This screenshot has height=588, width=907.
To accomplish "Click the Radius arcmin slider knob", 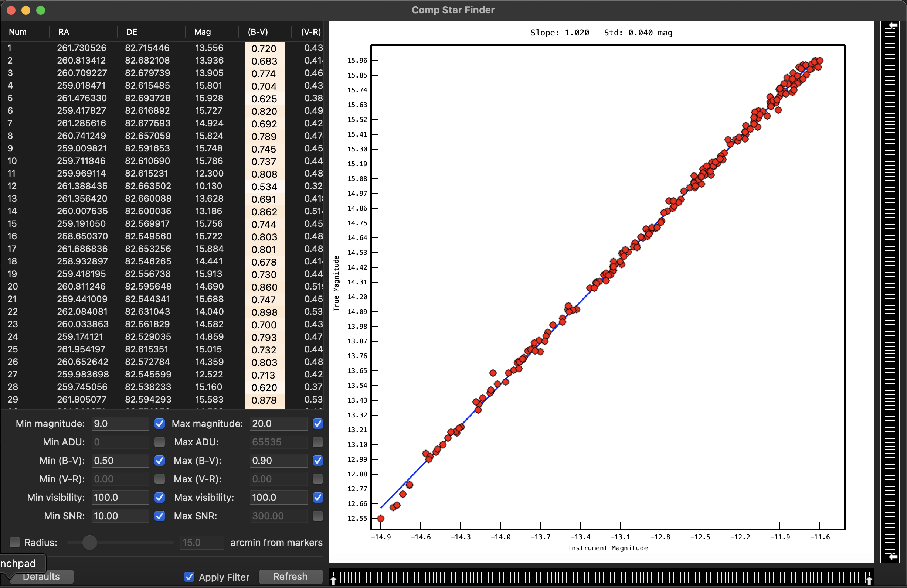I will (89, 542).
